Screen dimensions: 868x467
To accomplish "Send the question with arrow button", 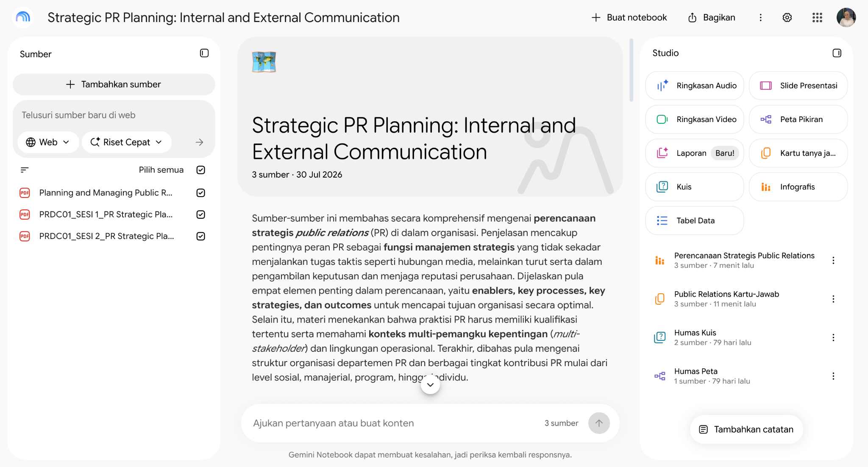I will [x=599, y=423].
